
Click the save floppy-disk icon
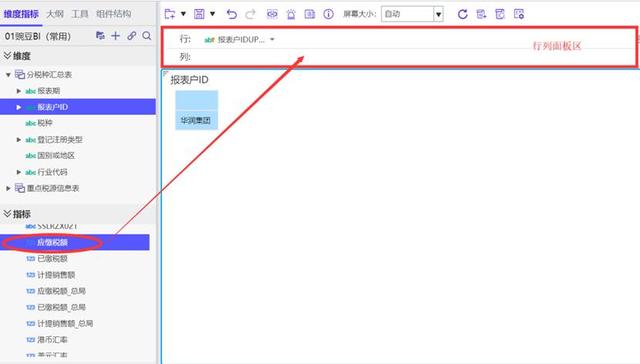coord(199,14)
